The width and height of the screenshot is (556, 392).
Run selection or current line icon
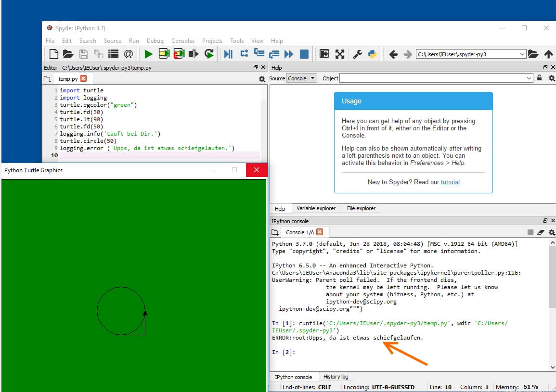(x=194, y=54)
